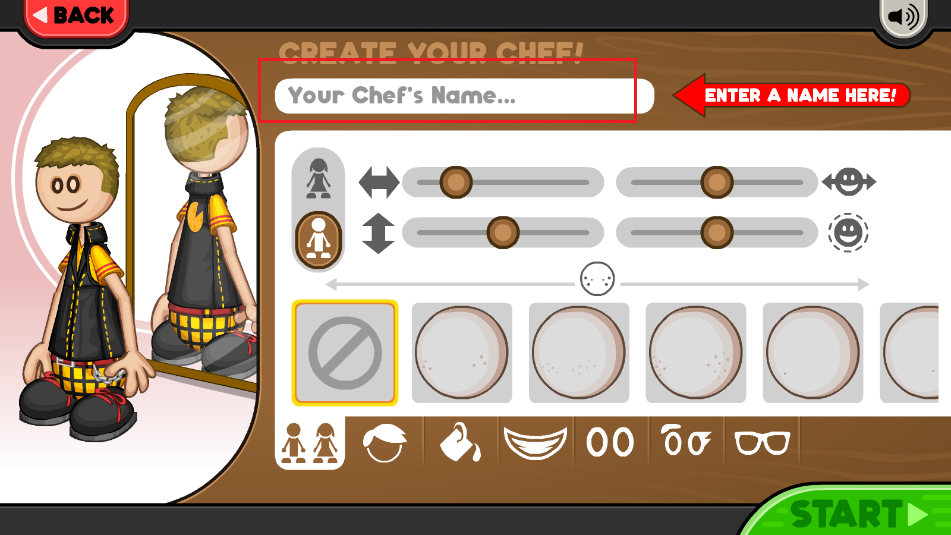The height and width of the screenshot is (535, 951).
Task: Choose the male body type
Action: coord(318,240)
